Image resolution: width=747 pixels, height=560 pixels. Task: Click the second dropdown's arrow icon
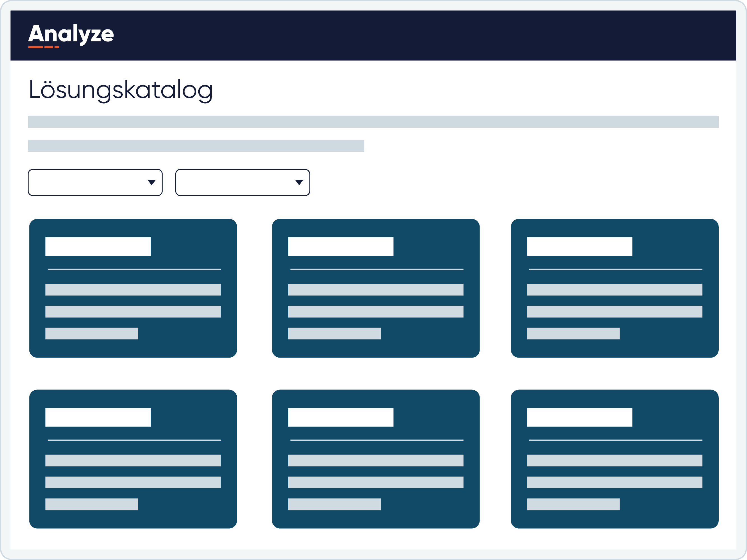pos(299,182)
